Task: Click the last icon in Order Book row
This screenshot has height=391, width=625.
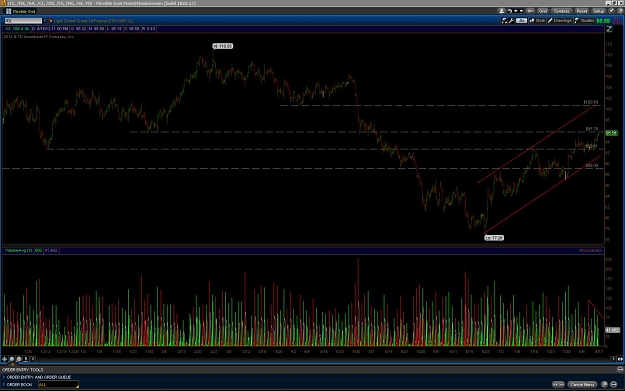Action: point(614,385)
